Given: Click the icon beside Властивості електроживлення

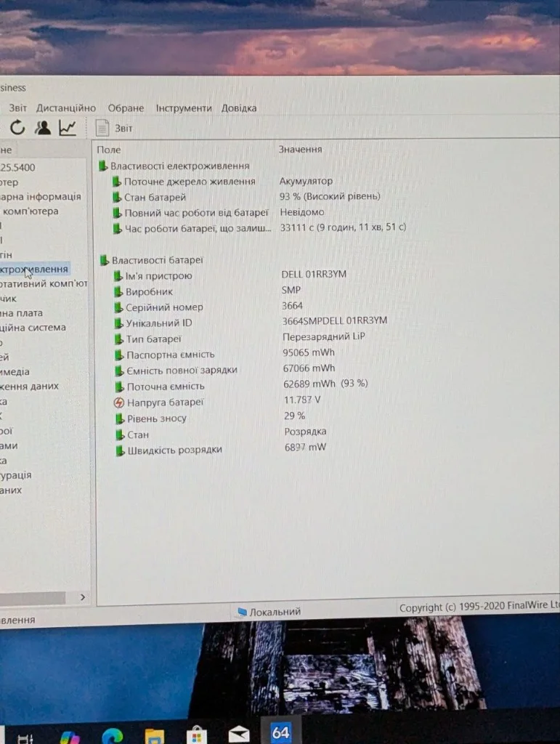Looking at the screenshot, I should [x=103, y=166].
